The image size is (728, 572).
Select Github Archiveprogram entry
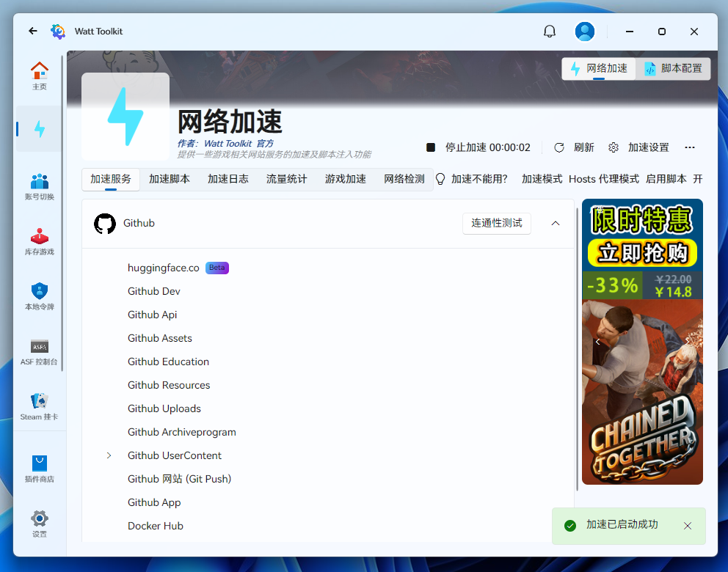(181, 432)
